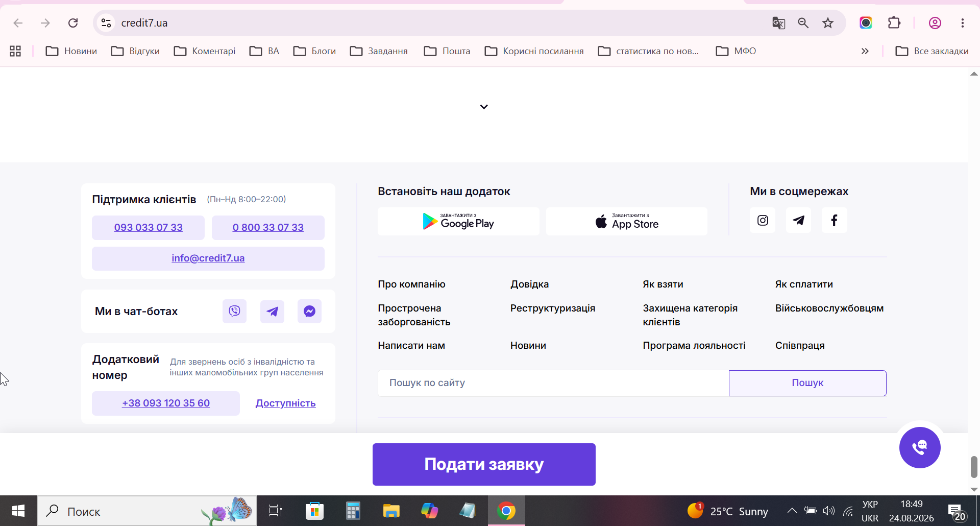Image resolution: width=980 pixels, height=526 pixels.
Task: Click the Подати заявку button
Action: [x=484, y=464]
